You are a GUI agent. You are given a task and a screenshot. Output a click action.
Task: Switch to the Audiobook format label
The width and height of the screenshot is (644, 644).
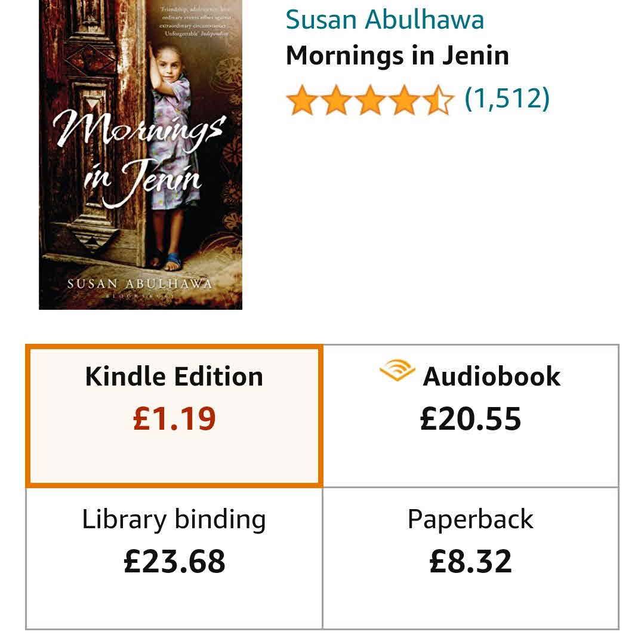pyautogui.click(x=491, y=377)
